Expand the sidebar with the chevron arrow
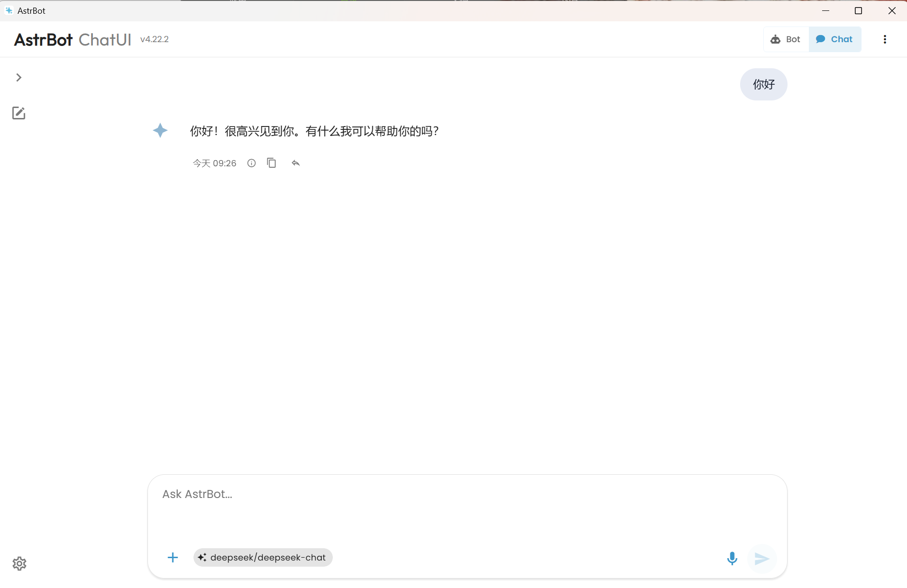 (19, 77)
